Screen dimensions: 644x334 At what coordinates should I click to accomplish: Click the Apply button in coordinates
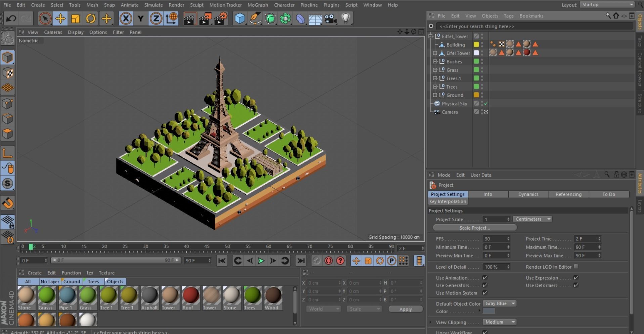pos(405,309)
